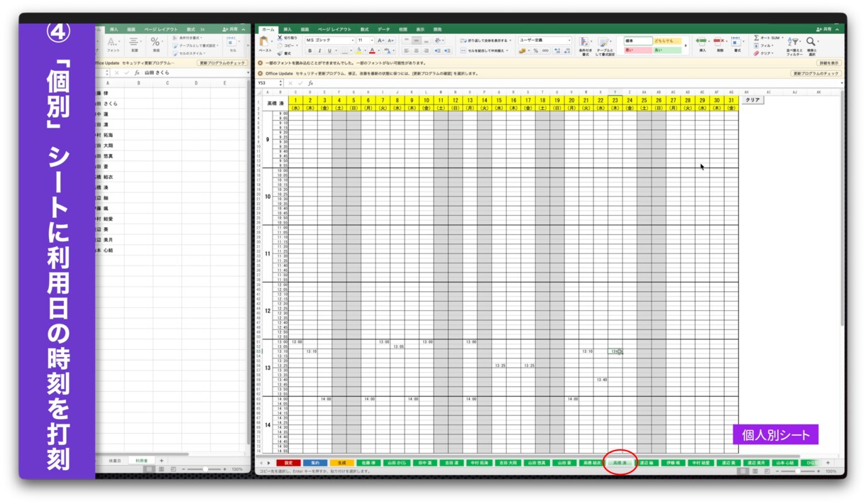The height and width of the screenshot is (504, 866).
Task: Add a new sheet with the plus button in right window
Action: pyautogui.click(x=827, y=462)
